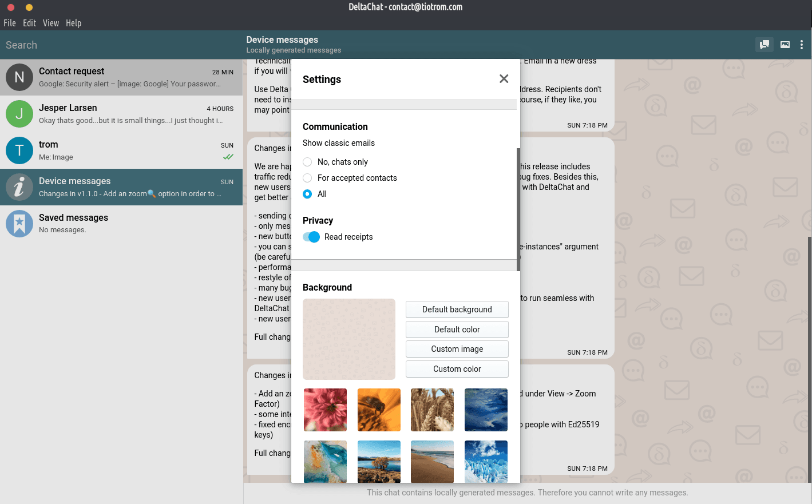
Task: Select the glacier ice background thumbnail
Action: 486,461
